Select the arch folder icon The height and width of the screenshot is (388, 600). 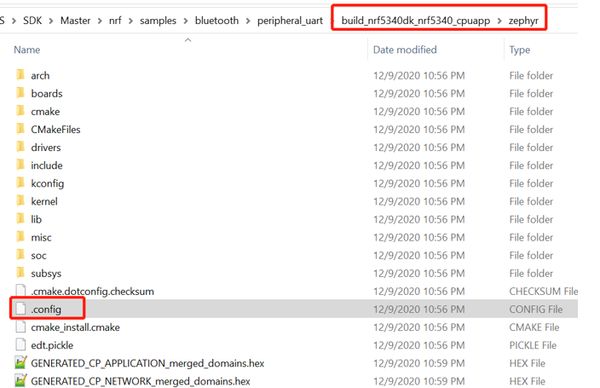coord(21,75)
